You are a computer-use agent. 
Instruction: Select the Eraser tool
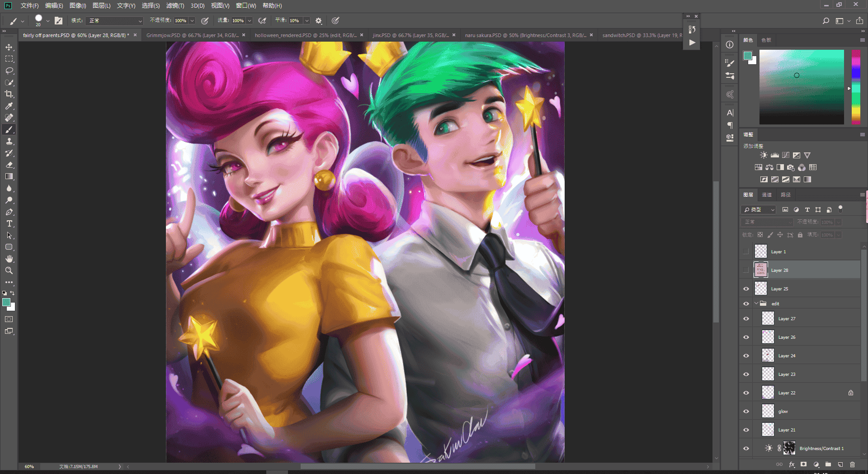(9, 165)
